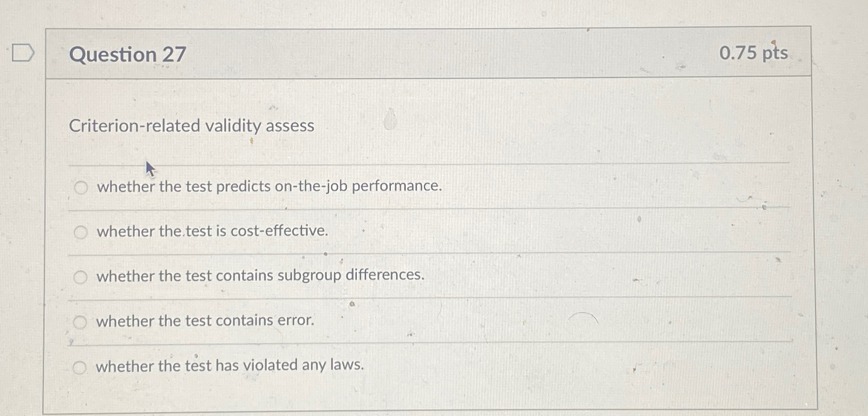
Task: Click the answer text about cost-effectiveness
Action: [212, 232]
